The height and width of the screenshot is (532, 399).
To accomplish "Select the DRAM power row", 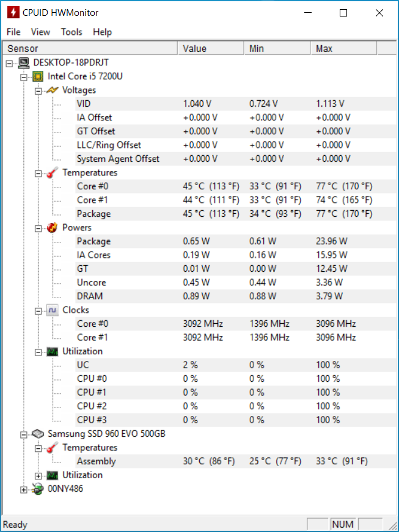I will (x=236, y=296).
